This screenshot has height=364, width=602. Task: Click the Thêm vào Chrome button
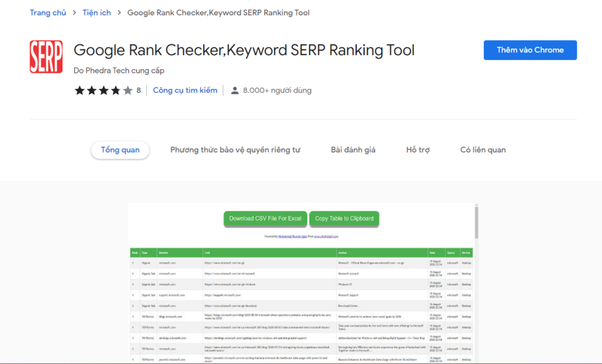coord(530,50)
